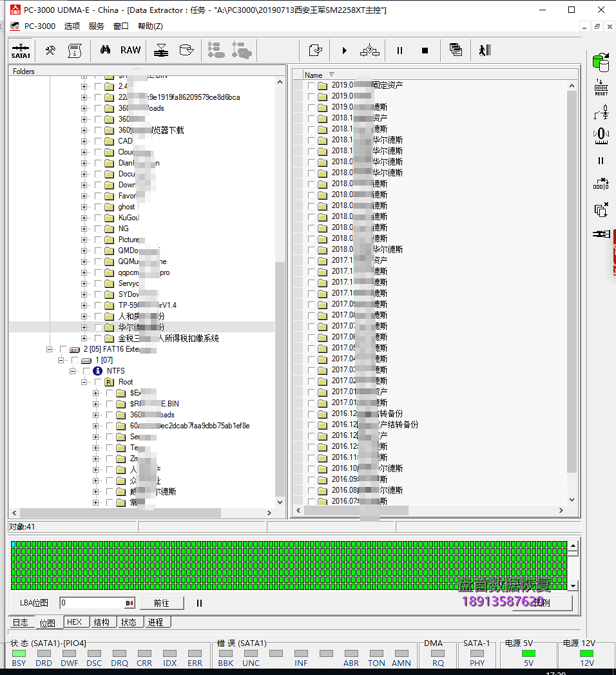Click the sidebar power supply control icon
Image resolution: width=616 pixels, height=675 pixels.
click(x=601, y=112)
